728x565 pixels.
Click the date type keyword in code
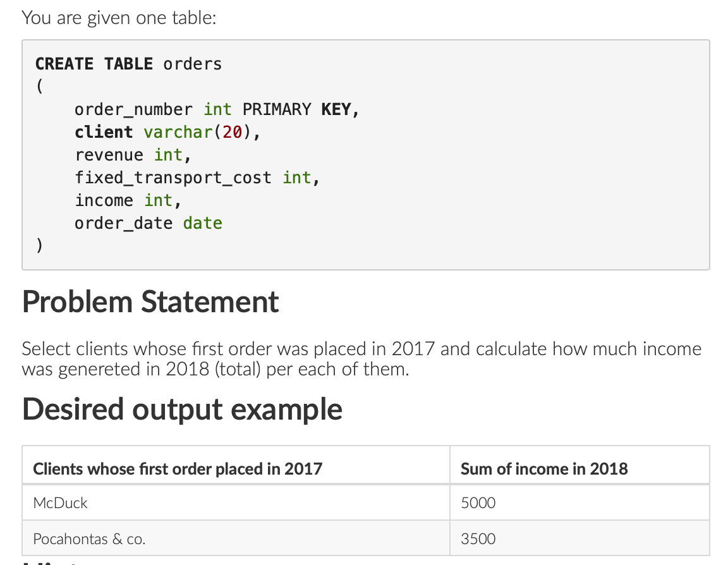point(202,222)
